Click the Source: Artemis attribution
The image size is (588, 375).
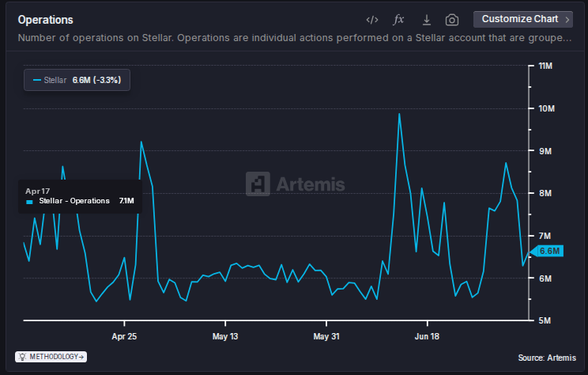(548, 358)
